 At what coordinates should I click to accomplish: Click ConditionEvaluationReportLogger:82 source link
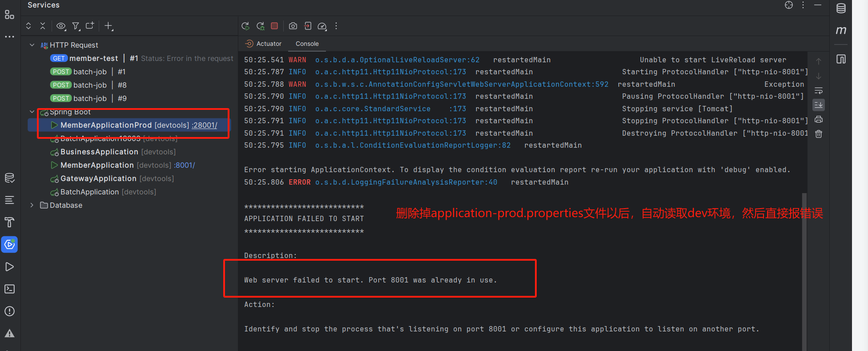click(x=413, y=145)
